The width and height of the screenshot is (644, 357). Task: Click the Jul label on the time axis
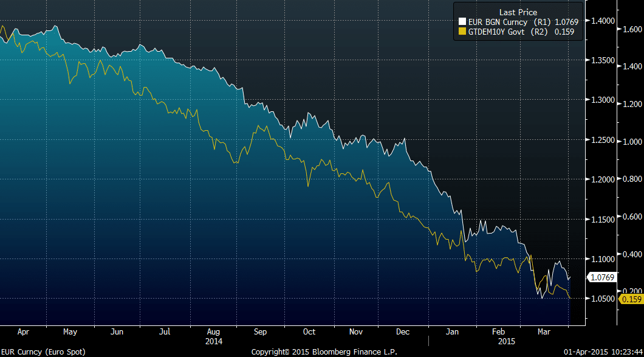[x=165, y=332]
